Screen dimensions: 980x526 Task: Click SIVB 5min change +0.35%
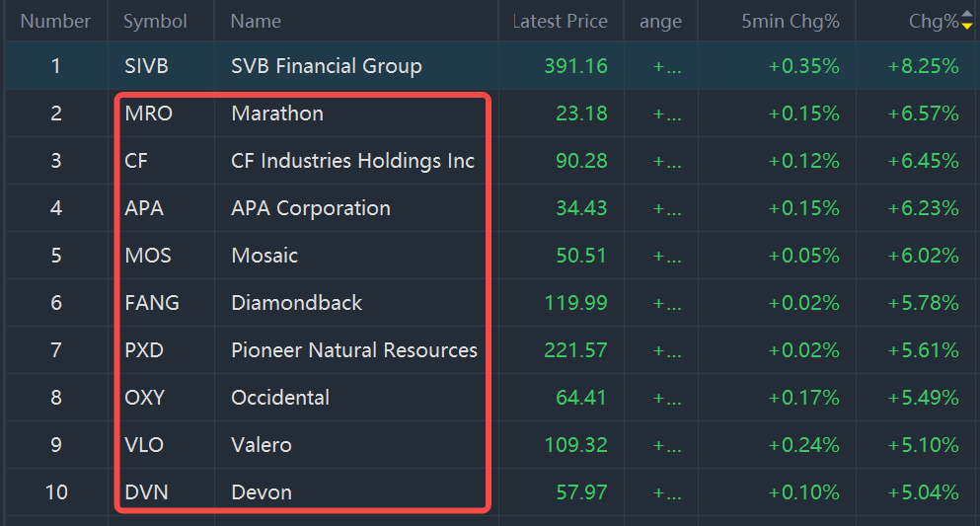tap(803, 66)
